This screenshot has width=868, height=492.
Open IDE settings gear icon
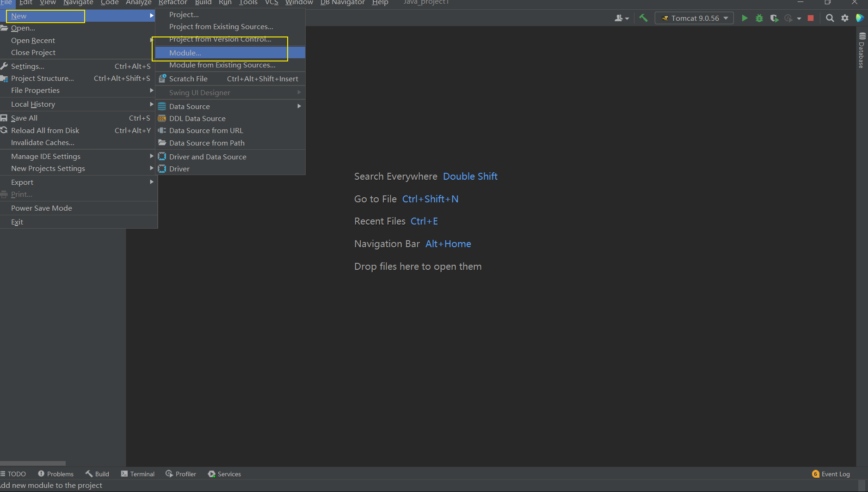[845, 18]
